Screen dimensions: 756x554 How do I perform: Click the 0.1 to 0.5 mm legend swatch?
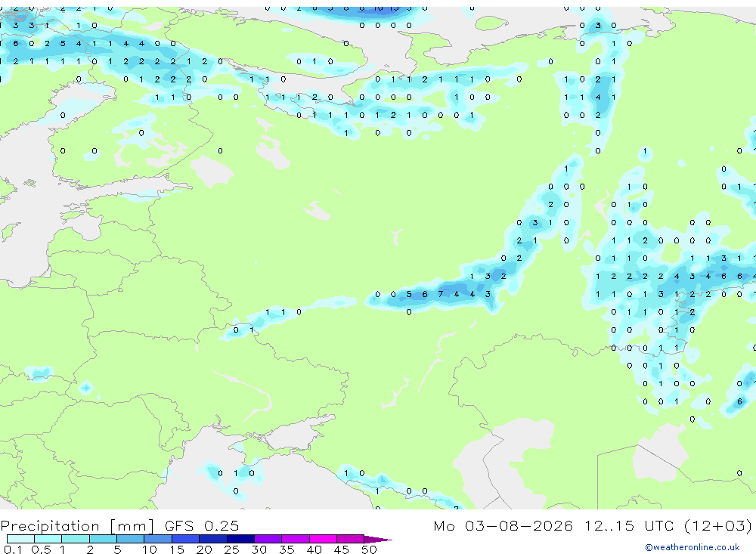pos(20,539)
